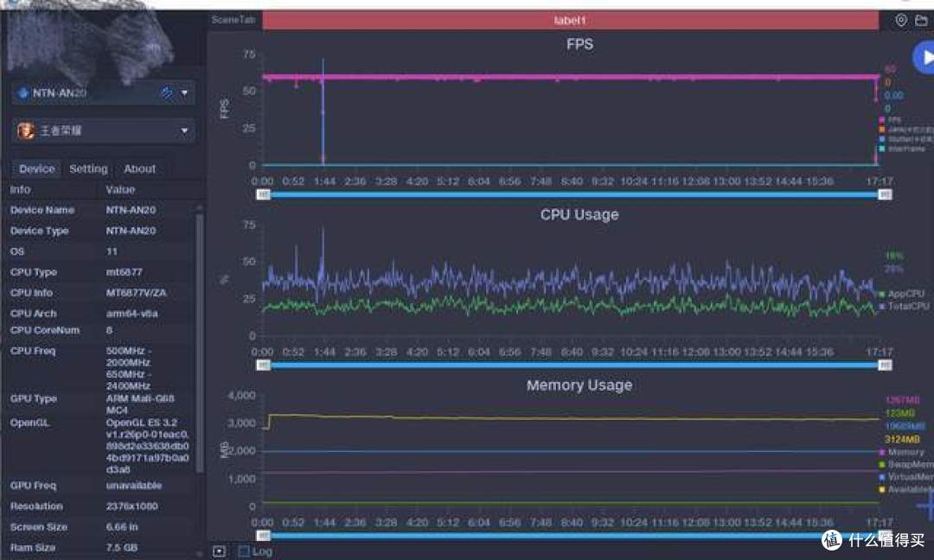Select the CPU CoreNum row label
The image size is (934, 560).
(45, 330)
